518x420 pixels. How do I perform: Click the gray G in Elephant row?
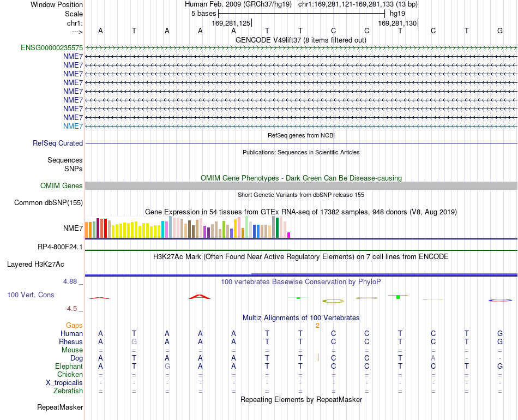click(x=167, y=366)
